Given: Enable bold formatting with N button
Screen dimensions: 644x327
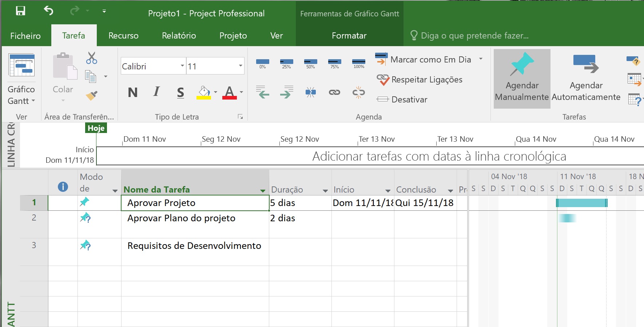Looking at the screenshot, I should pos(132,93).
